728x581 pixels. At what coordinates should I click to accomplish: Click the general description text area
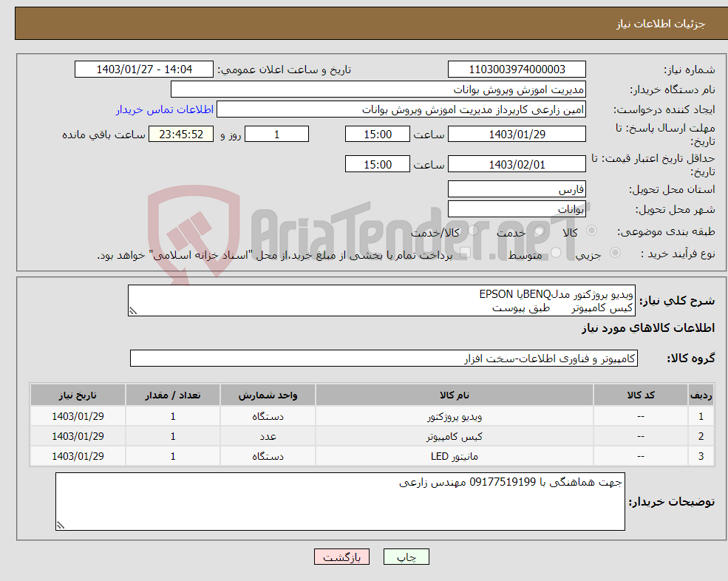tap(381, 301)
